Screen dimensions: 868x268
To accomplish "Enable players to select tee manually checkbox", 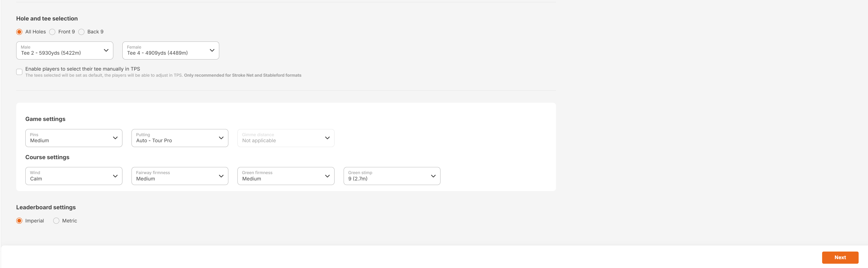I will (x=19, y=72).
